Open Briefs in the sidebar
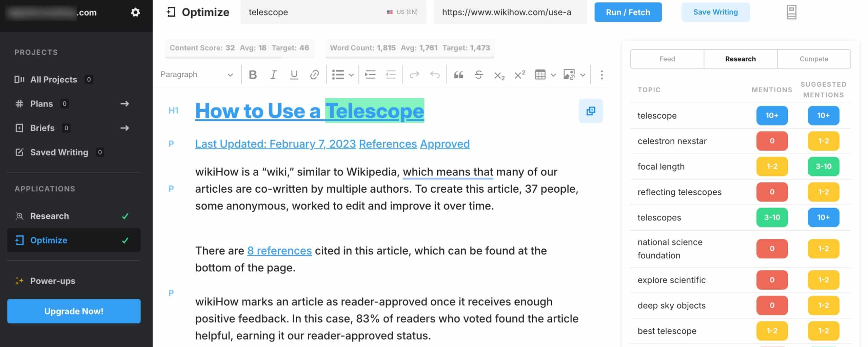The width and height of the screenshot is (868, 347). coord(42,128)
